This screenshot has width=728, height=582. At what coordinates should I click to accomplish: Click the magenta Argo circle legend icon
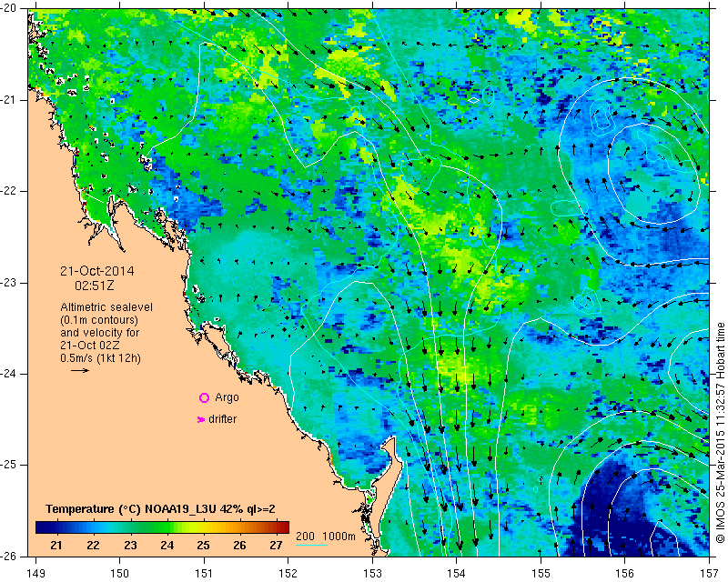click(204, 397)
